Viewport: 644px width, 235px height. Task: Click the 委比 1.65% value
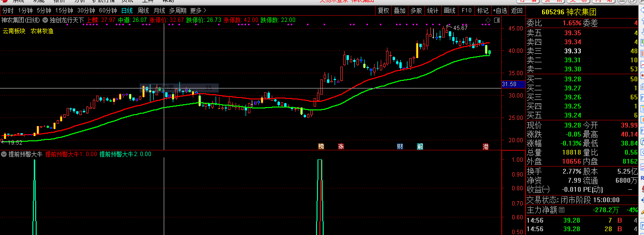(x=572, y=23)
